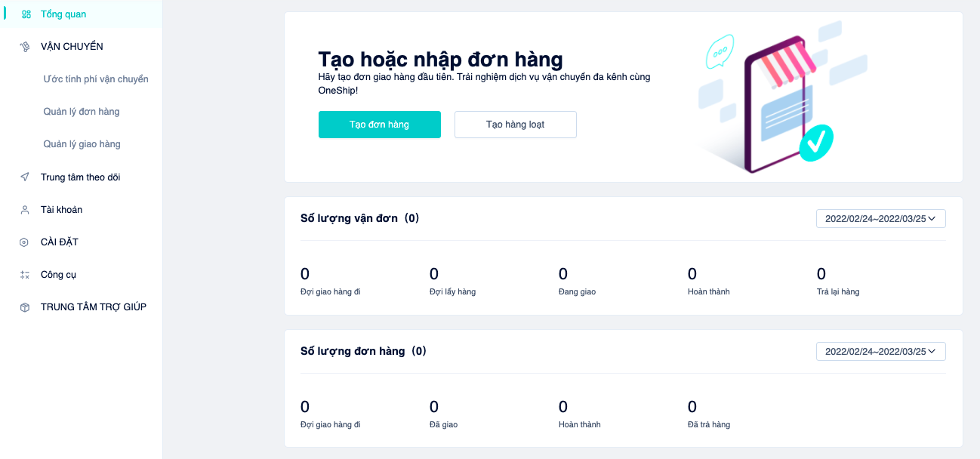Image resolution: width=980 pixels, height=459 pixels.
Task: Click the Tạo hàng loạt button
Action: (515, 125)
